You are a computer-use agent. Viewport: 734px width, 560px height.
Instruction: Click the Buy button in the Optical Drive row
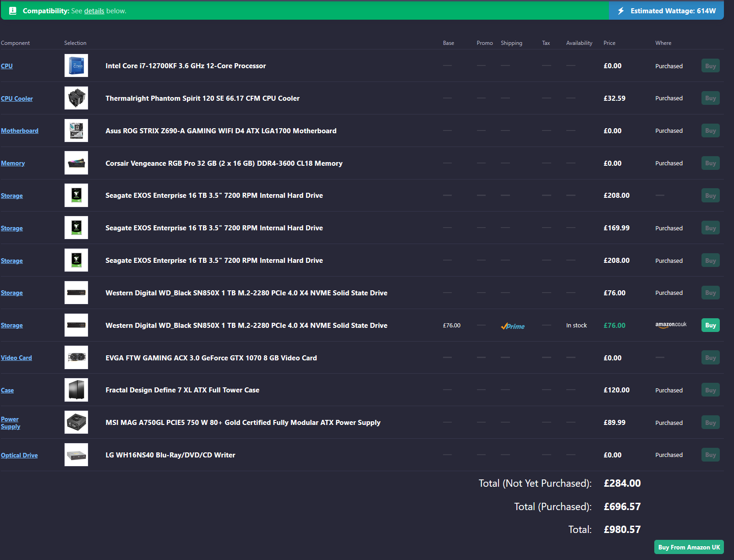(x=710, y=455)
